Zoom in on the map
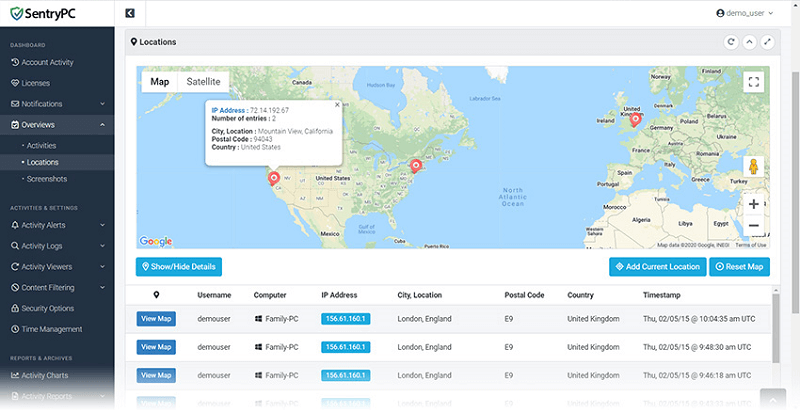The image size is (800, 410). point(754,204)
